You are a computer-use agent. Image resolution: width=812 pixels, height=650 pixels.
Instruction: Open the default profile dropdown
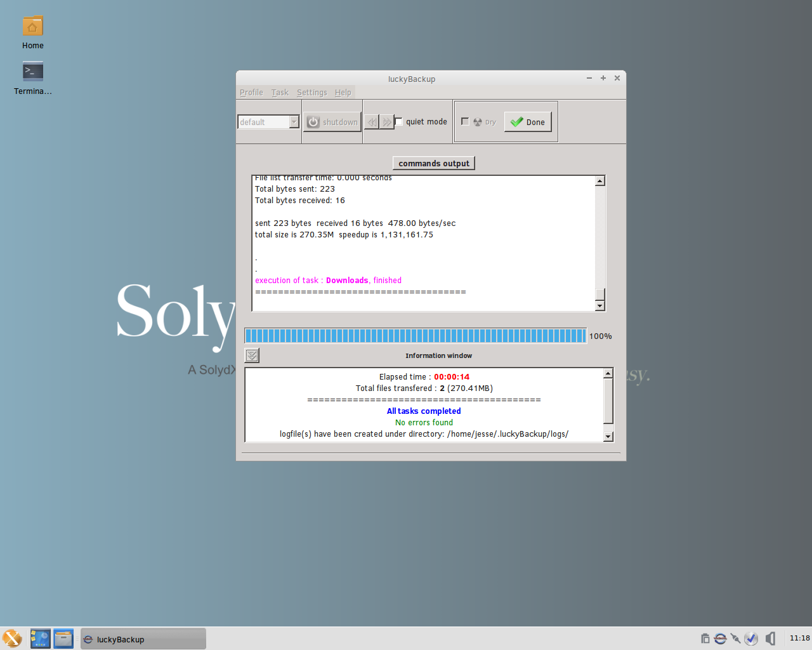point(268,122)
